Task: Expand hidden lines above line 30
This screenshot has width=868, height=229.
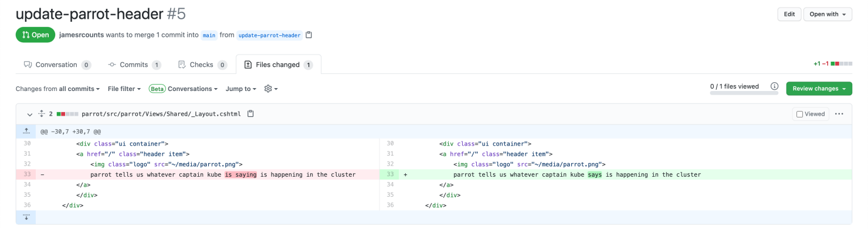Action: pyautogui.click(x=26, y=132)
